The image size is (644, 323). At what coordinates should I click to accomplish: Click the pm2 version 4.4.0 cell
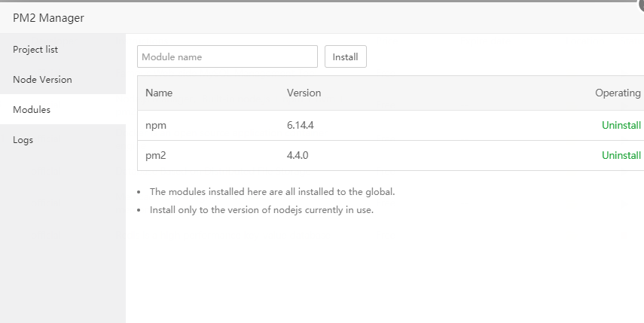[298, 156]
